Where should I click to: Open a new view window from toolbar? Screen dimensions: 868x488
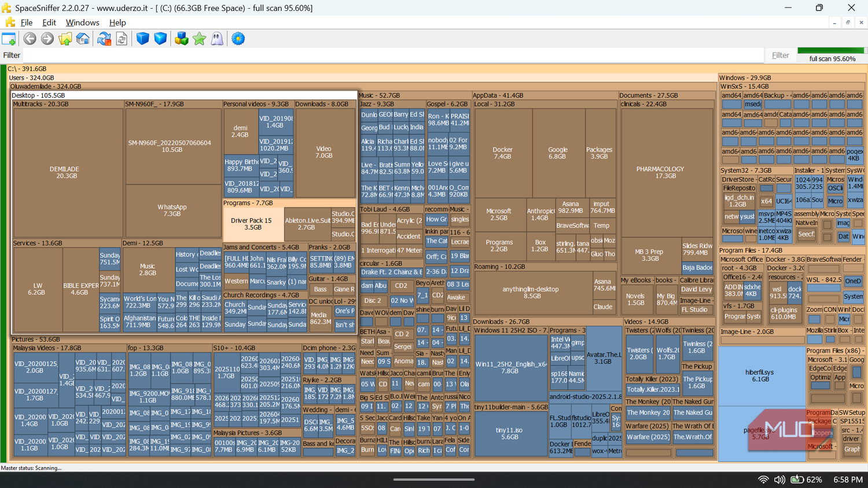(x=9, y=39)
